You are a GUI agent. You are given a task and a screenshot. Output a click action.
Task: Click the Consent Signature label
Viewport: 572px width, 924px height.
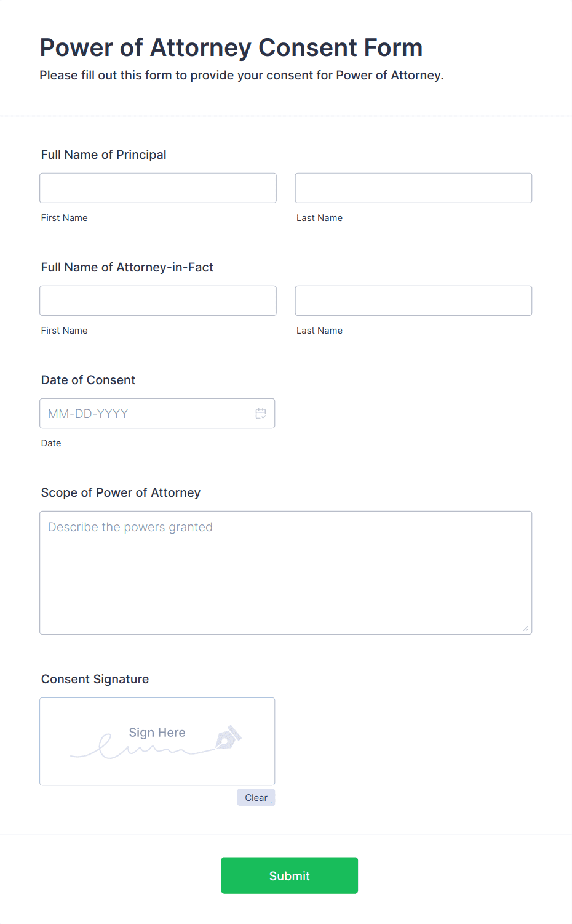point(95,679)
